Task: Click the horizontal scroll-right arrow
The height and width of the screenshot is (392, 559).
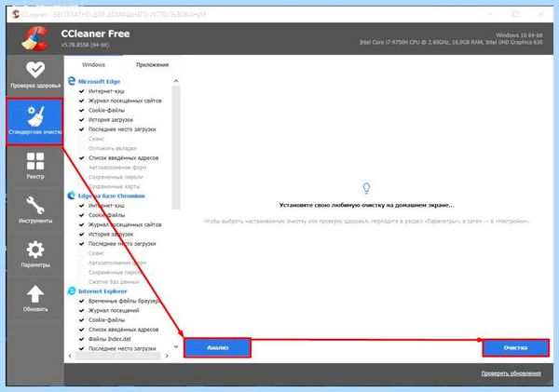Action: [x=167, y=356]
